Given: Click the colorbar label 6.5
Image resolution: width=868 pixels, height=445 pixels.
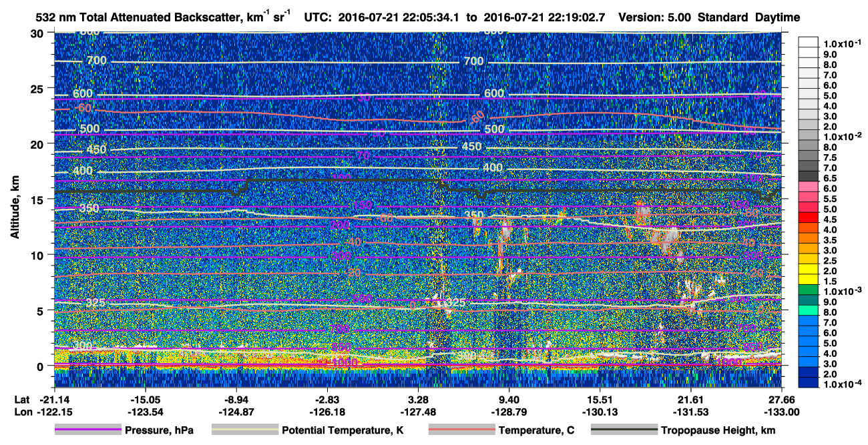Looking at the screenshot, I should [831, 178].
